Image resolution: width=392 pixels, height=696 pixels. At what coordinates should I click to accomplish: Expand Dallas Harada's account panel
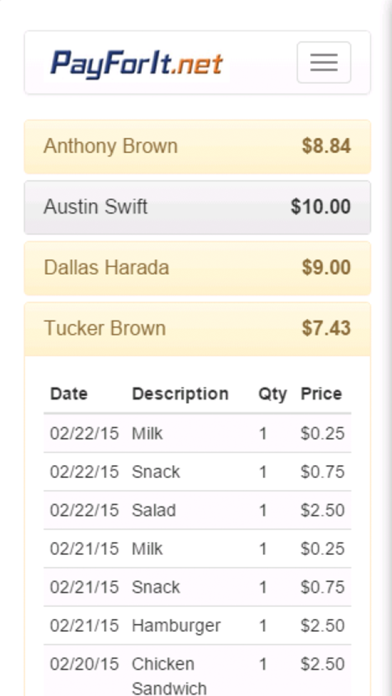[197, 268]
